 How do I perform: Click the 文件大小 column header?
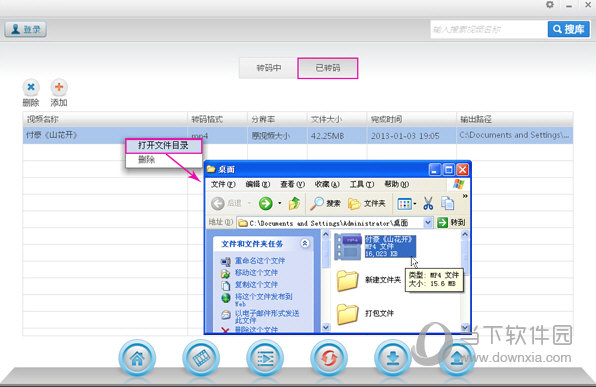pyautogui.click(x=337, y=119)
